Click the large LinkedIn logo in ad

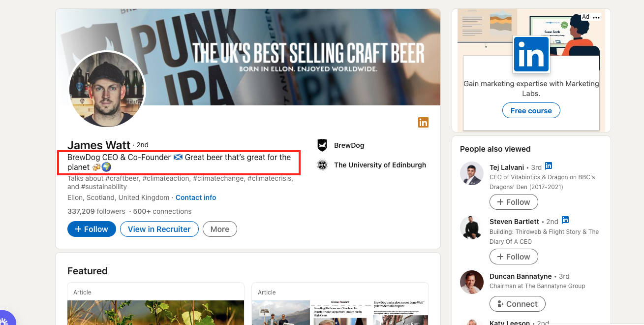531,54
